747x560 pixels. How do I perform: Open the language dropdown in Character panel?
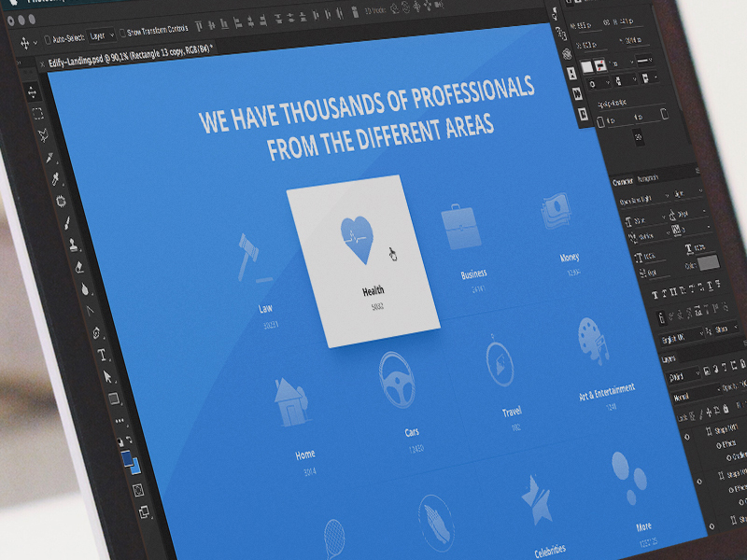click(x=682, y=338)
